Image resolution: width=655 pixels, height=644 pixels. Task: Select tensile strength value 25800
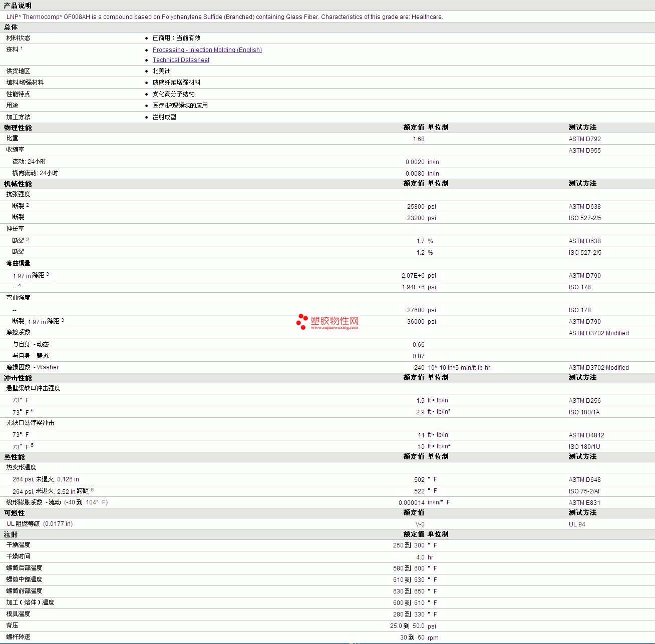416,207
